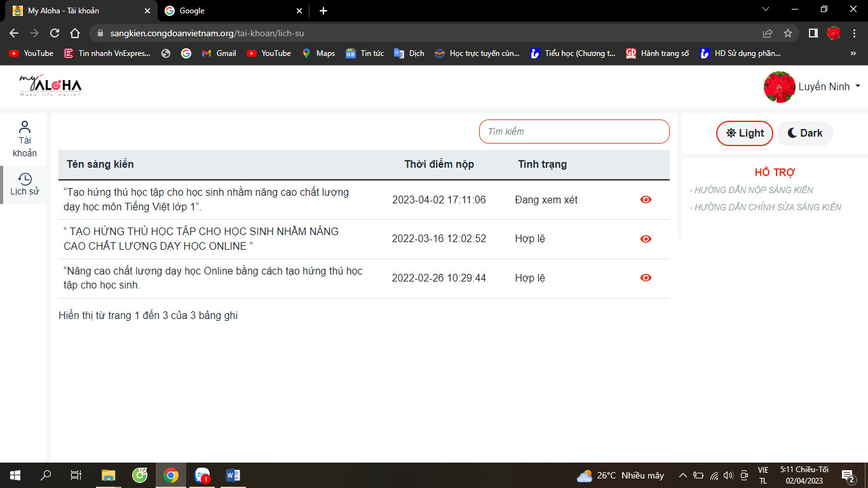Open Microsoft Word from the taskbar
This screenshot has width=868, height=488.
pos(233,475)
